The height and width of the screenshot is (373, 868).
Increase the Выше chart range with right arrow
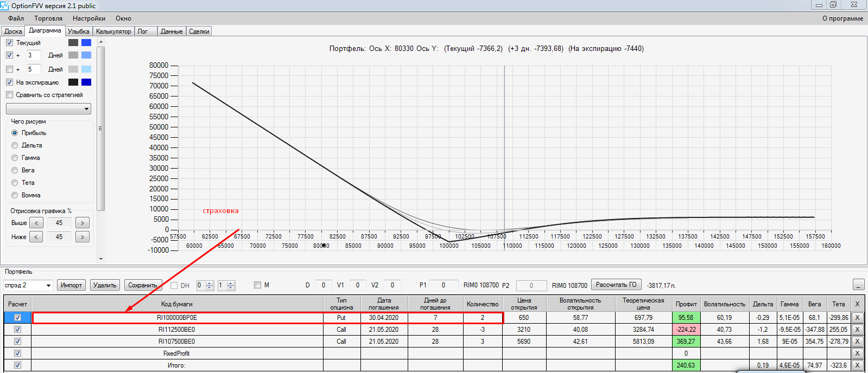83,223
